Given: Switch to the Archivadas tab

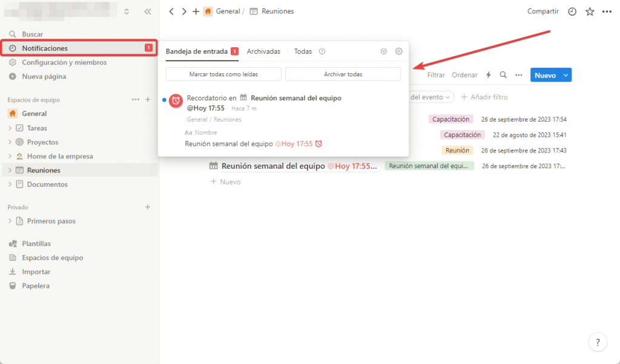Looking at the screenshot, I should coord(263,51).
